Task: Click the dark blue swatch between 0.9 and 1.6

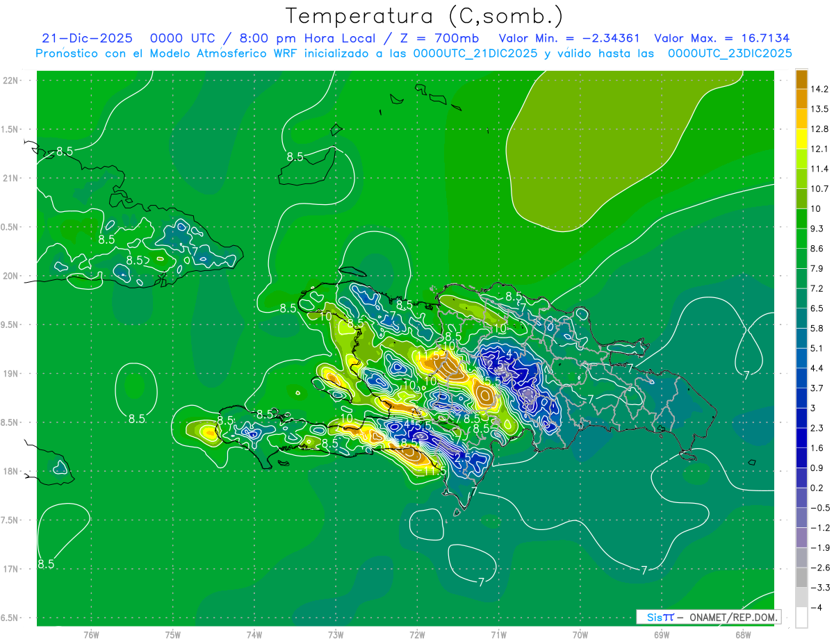Action: pos(801,459)
